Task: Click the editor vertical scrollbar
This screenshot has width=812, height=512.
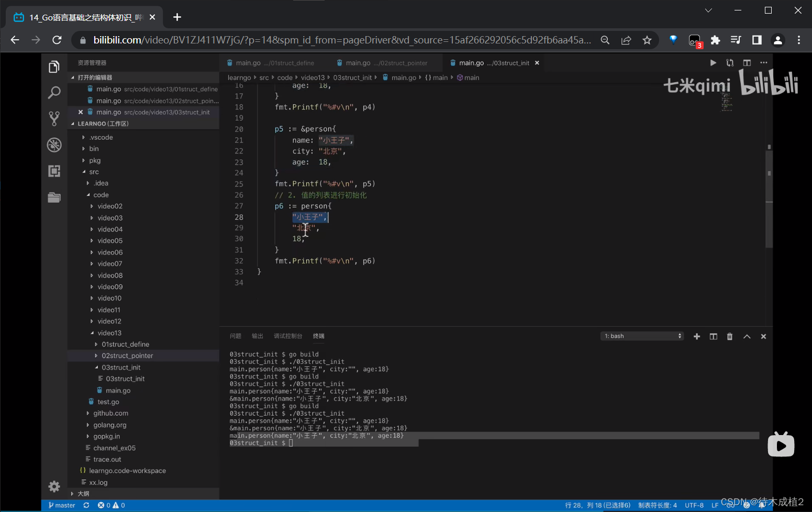Action: 769,199
